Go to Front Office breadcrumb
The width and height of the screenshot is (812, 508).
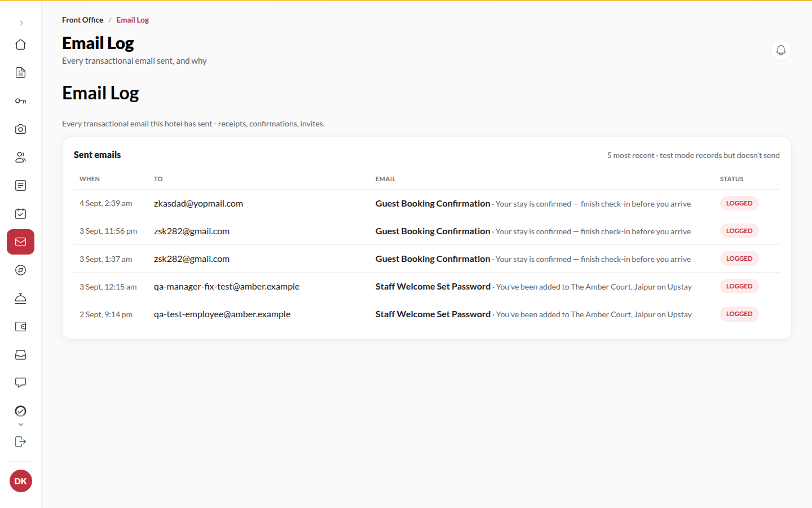(x=83, y=20)
